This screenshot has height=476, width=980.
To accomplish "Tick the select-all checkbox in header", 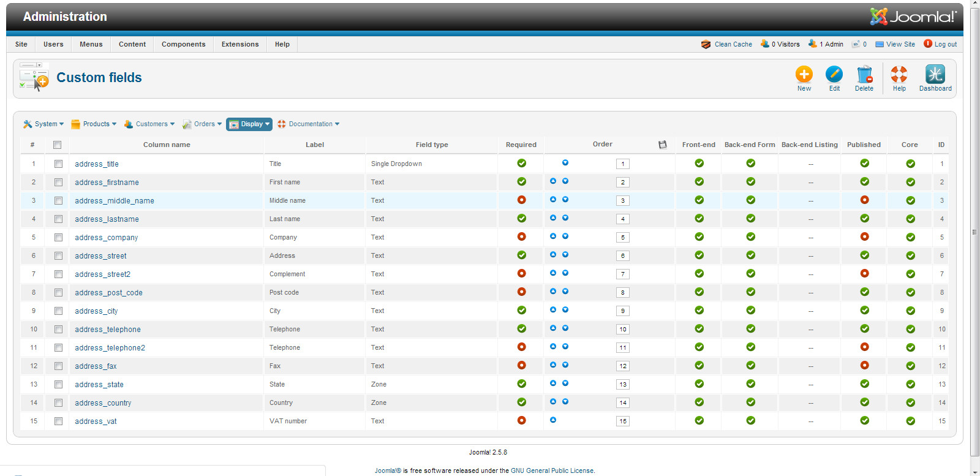I will pyautogui.click(x=57, y=145).
